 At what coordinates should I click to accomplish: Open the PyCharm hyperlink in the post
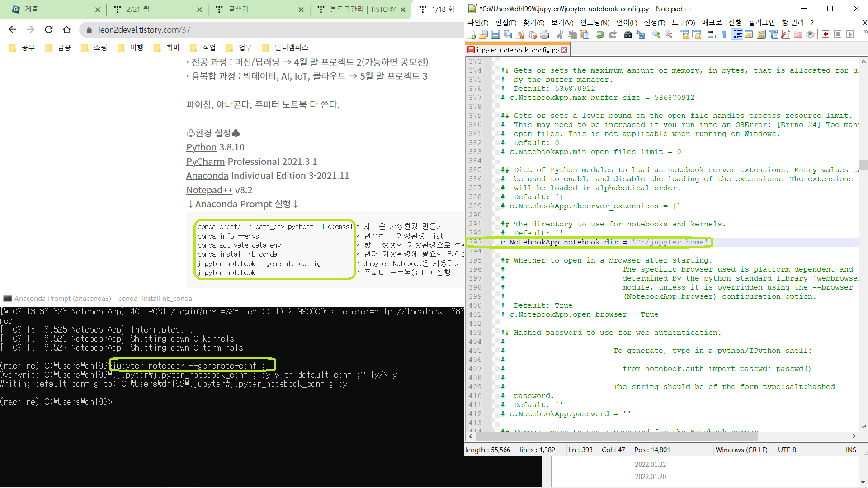(x=205, y=162)
